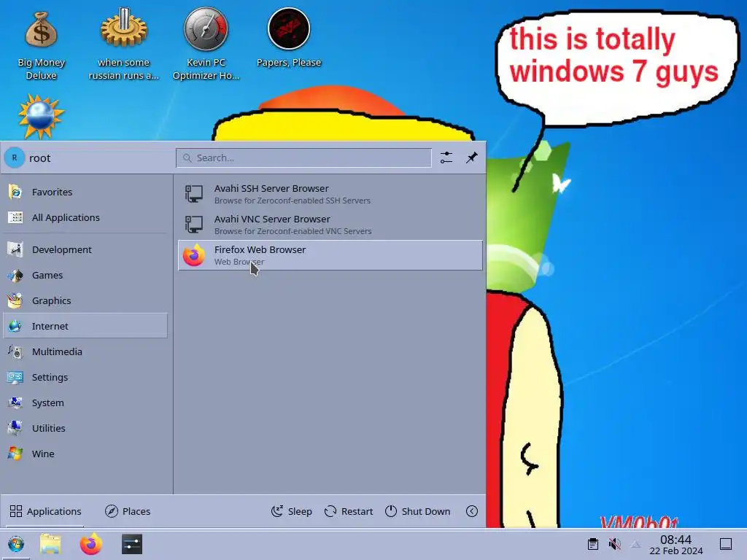The image size is (747, 560).
Task: Select the All Applications category
Action: coord(86,217)
